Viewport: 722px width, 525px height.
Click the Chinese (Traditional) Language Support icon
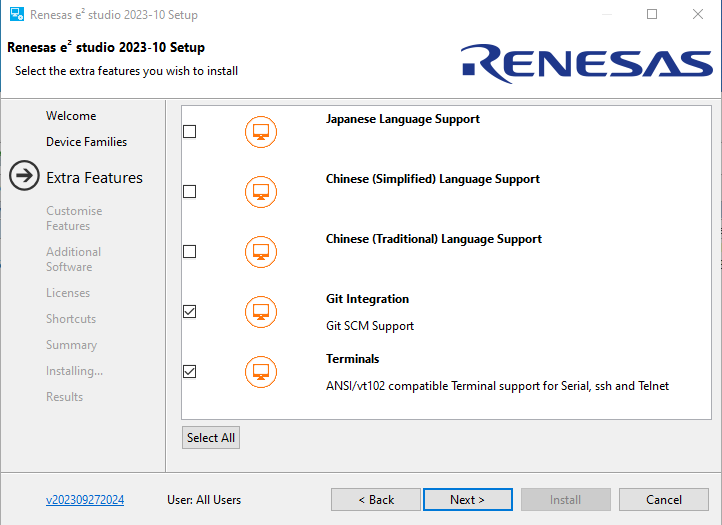tap(261, 252)
